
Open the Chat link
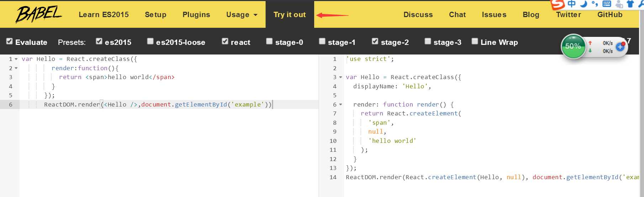point(457,15)
